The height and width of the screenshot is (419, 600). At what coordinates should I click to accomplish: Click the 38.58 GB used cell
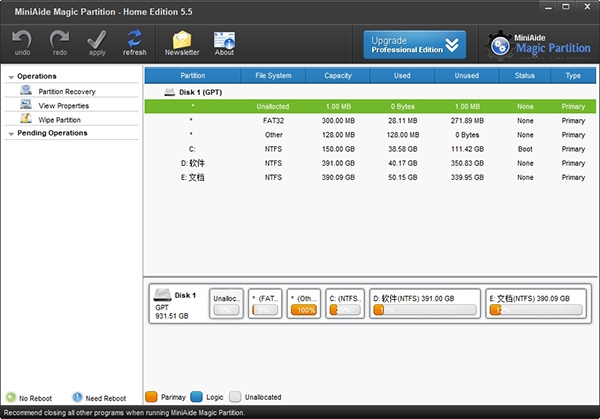click(403, 149)
